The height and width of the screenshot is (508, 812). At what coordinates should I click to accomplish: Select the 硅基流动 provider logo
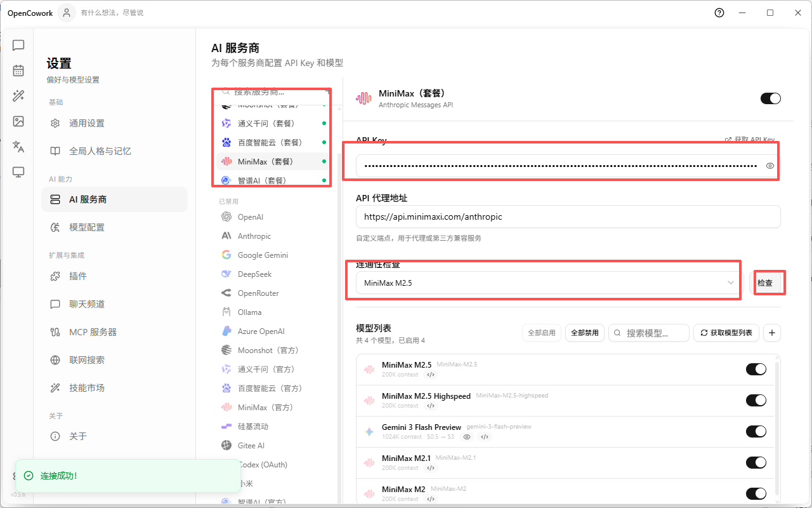pos(226,427)
